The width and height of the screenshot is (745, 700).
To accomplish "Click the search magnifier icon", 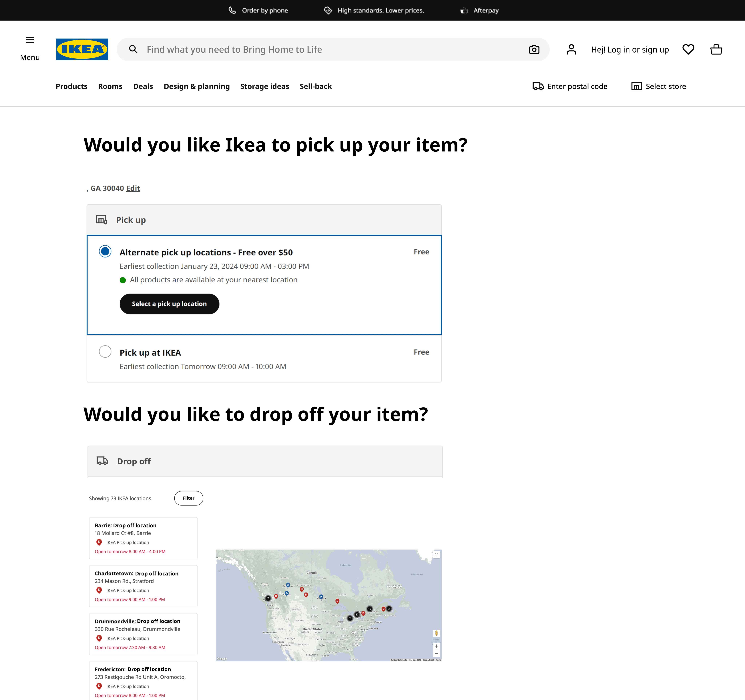I will [133, 49].
